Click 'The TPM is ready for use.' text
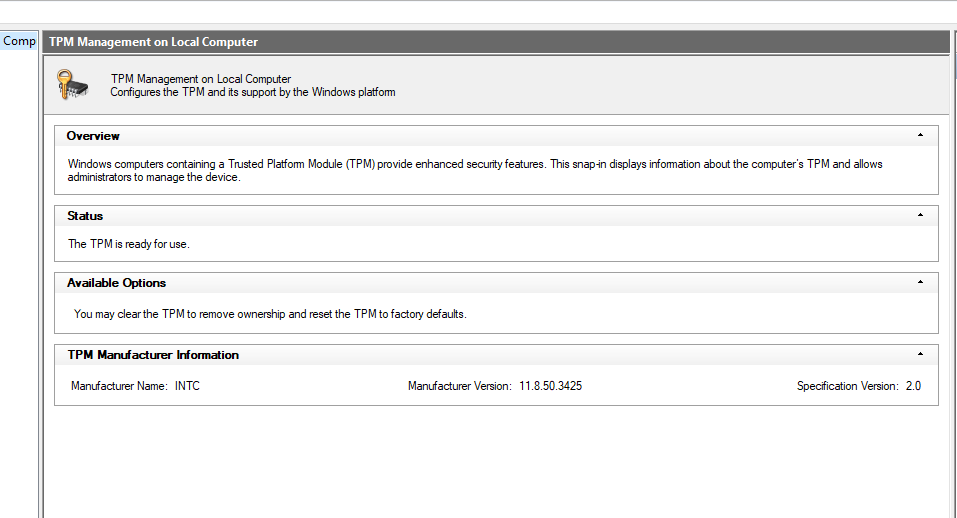Screen dimensions: 957x518 (x=129, y=244)
